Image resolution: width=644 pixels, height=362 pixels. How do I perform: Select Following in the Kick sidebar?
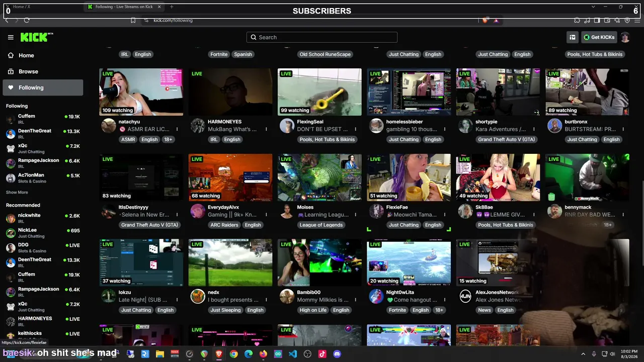[x=43, y=87]
